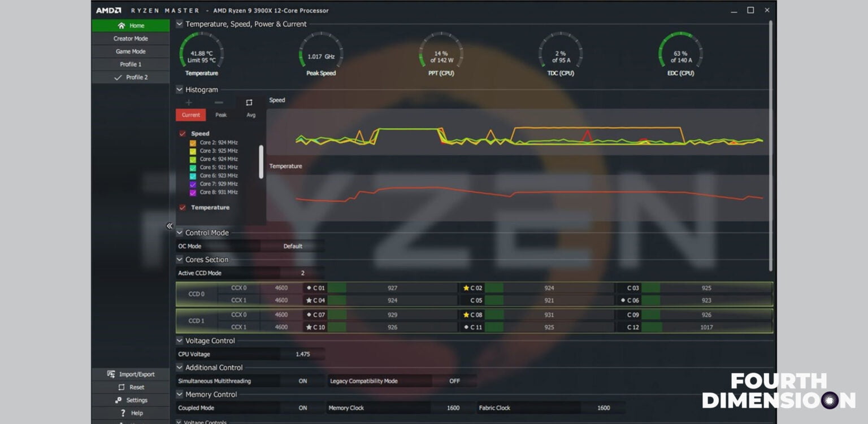Collapse the Voltage Control section

[179, 340]
